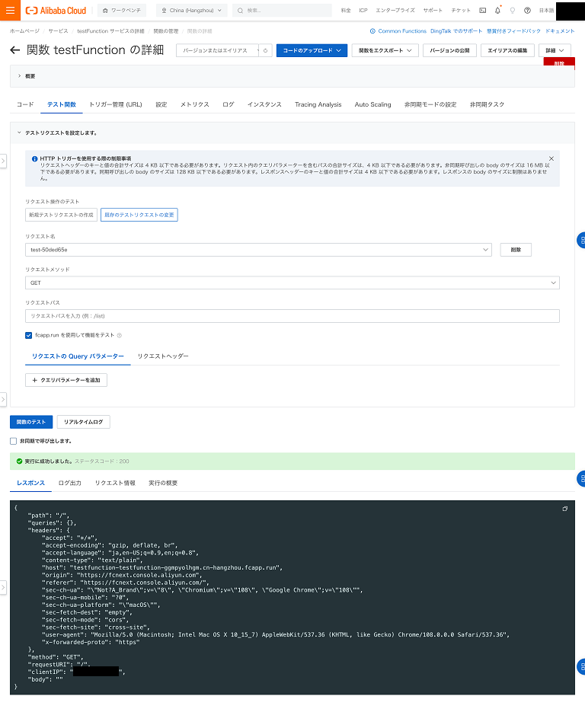Enable 非同期で呼び出します checkbox
Screen dimensions: 585x728
click(14, 441)
